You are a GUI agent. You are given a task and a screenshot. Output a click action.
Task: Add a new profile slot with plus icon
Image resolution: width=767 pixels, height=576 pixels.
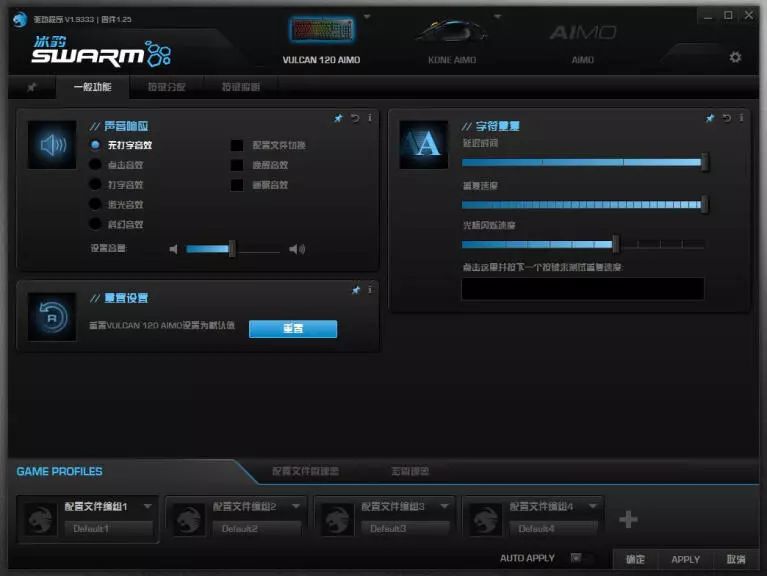pos(628,519)
